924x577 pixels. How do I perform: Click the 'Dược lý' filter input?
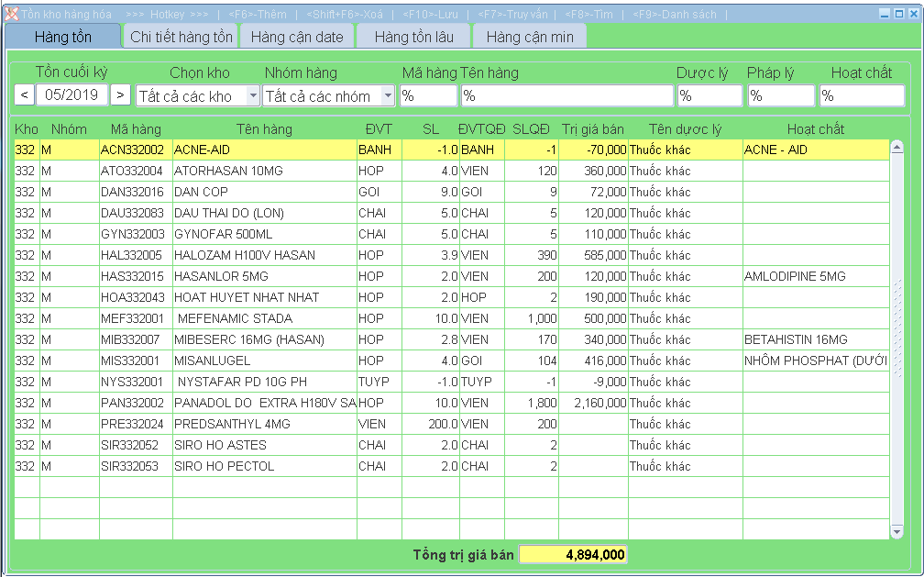(x=709, y=96)
